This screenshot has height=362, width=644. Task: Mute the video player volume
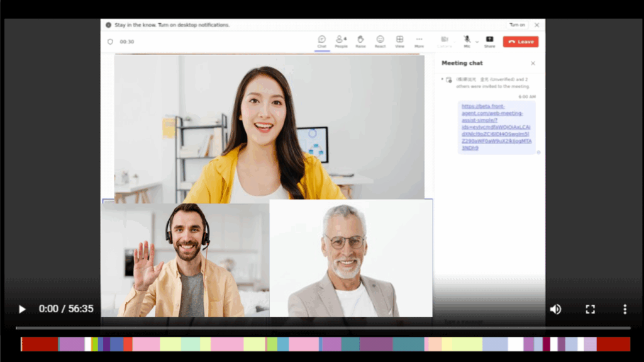(555, 309)
